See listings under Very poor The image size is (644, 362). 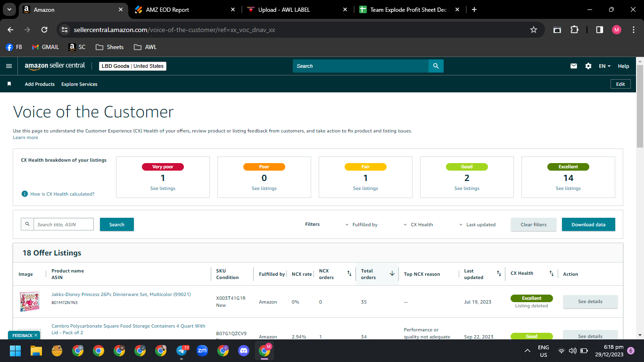(163, 189)
